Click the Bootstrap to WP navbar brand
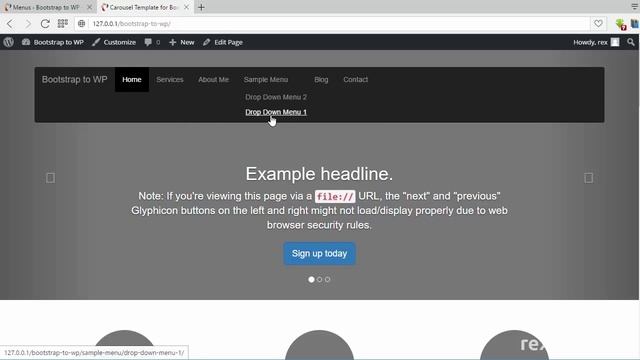 (75, 80)
